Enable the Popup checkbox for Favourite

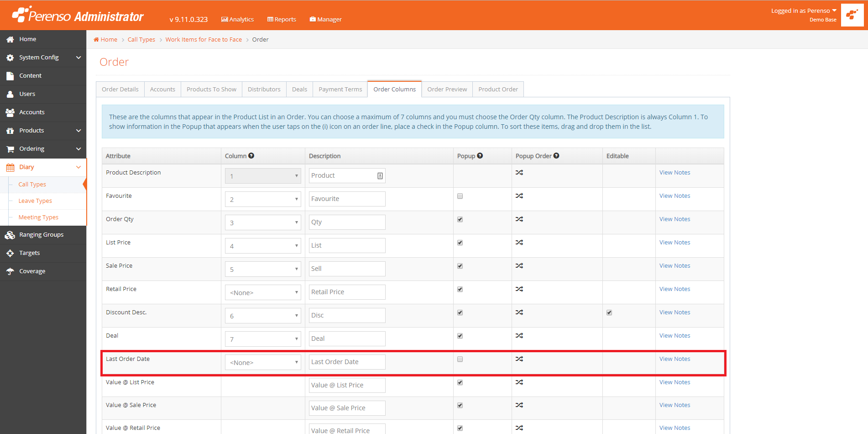pyautogui.click(x=460, y=196)
